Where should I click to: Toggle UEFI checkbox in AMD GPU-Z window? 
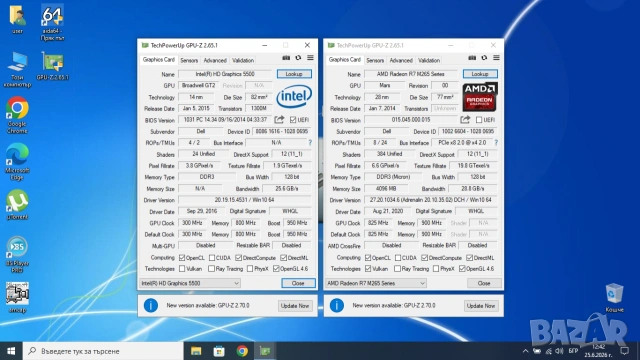click(x=479, y=120)
